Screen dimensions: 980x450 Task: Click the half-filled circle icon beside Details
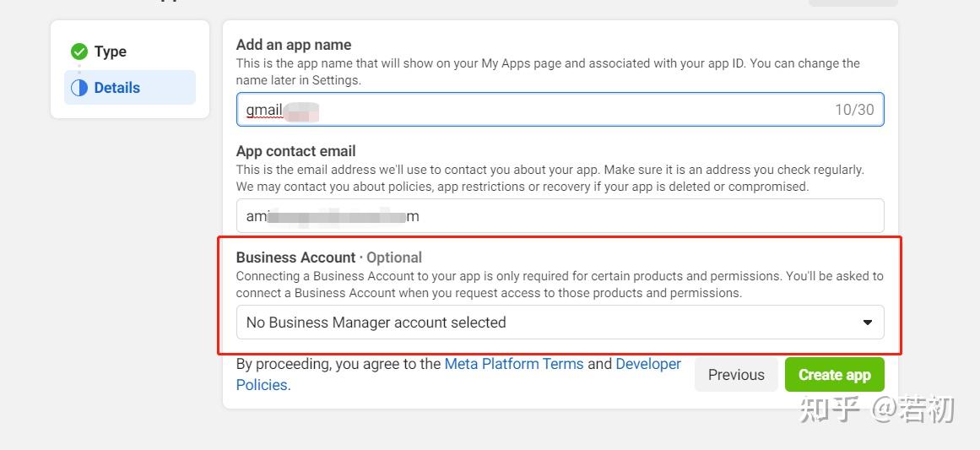click(79, 88)
